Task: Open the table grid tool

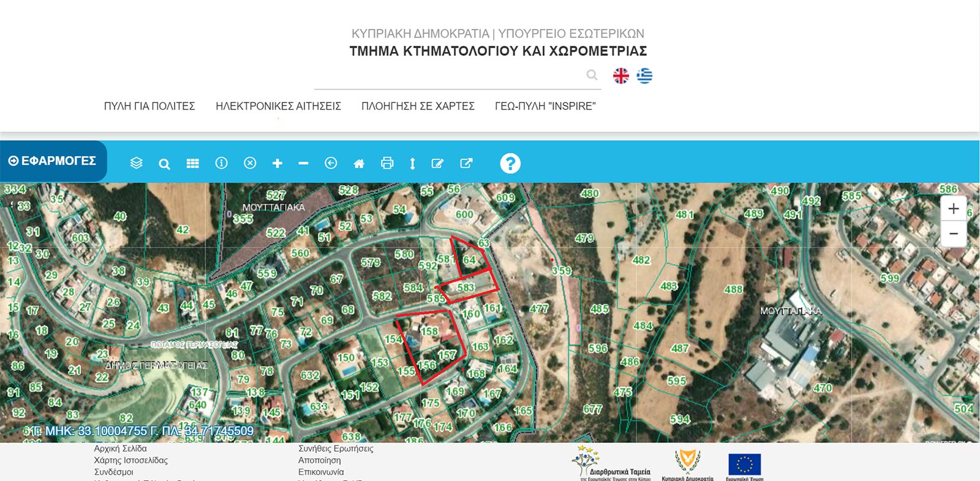Action: pos(192,164)
